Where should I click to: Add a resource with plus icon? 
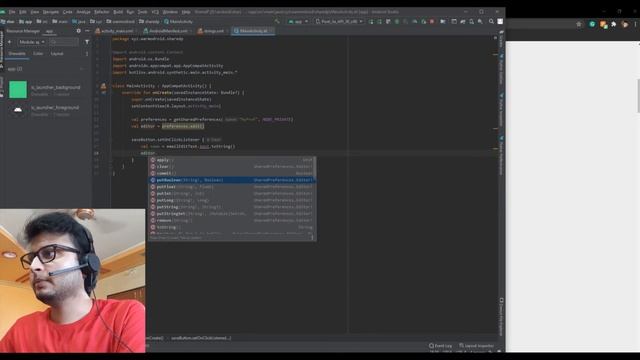click(x=10, y=42)
